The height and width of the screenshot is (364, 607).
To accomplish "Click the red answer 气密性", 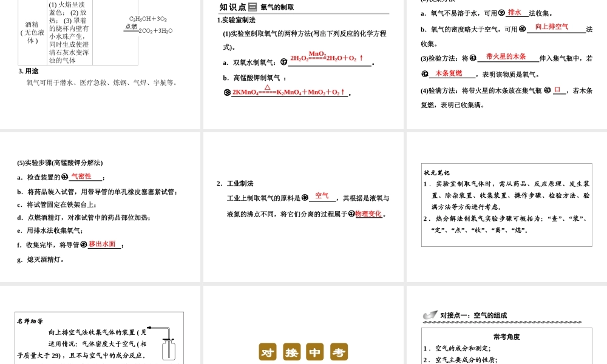I will click(x=81, y=177).
